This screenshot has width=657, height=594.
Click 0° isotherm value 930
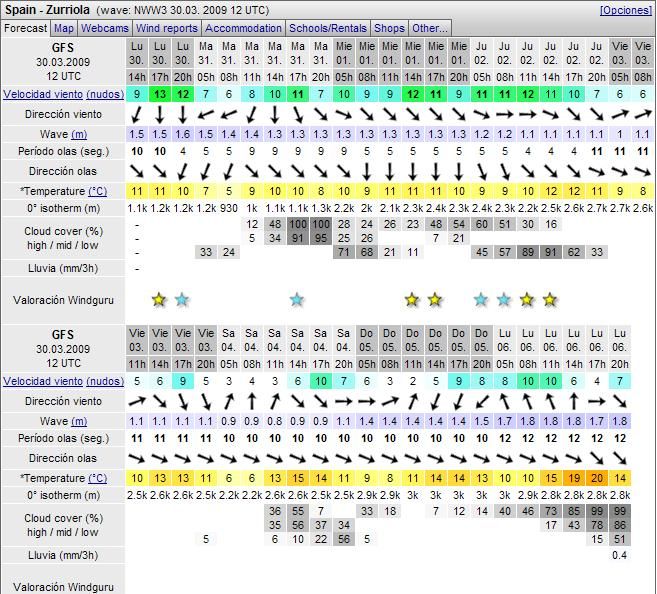pos(229,208)
